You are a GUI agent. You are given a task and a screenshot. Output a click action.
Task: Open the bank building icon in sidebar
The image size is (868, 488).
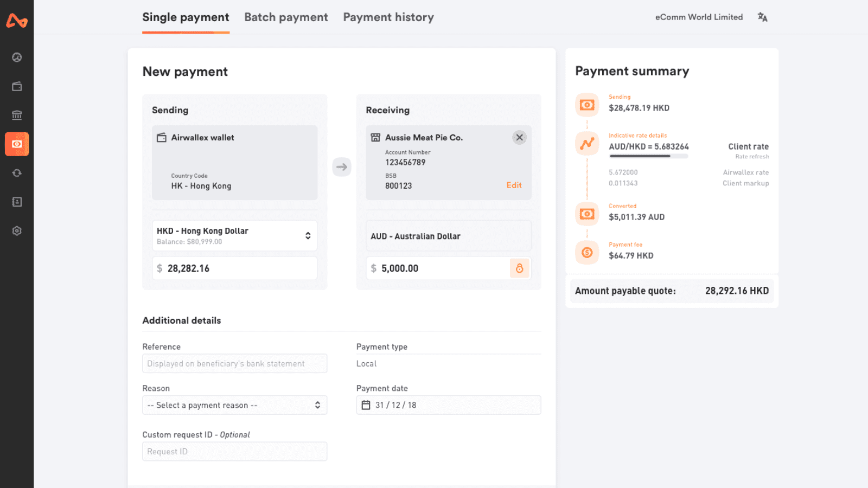point(17,115)
